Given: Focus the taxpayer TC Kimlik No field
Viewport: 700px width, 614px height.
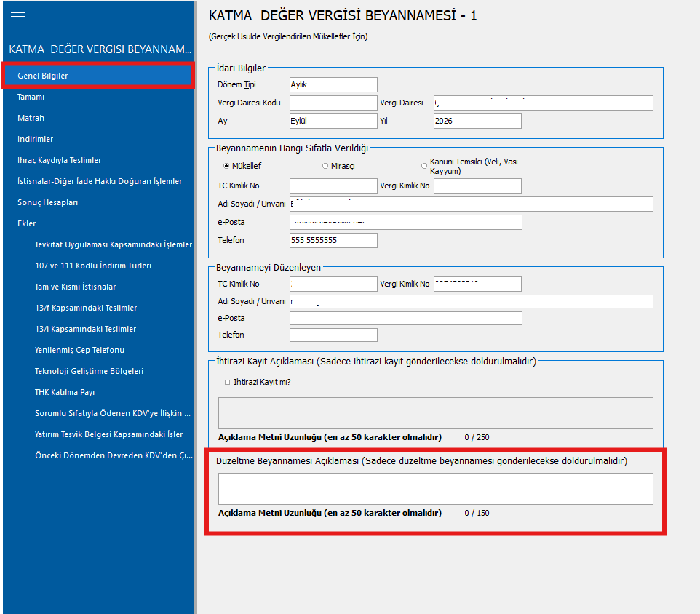Looking at the screenshot, I should [333, 186].
